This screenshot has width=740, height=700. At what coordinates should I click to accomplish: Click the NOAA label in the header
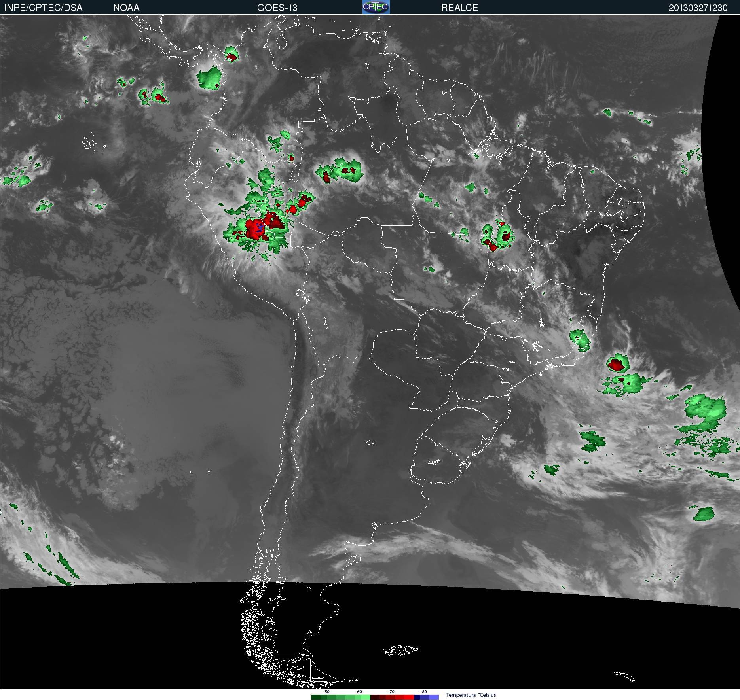coord(126,8)
